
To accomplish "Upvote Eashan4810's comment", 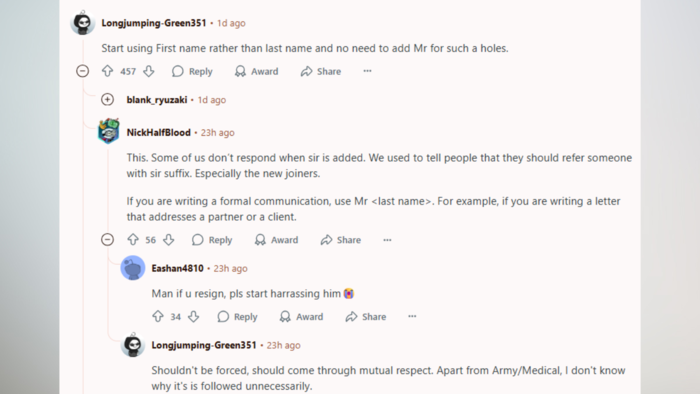I will [x=158, y=316].
